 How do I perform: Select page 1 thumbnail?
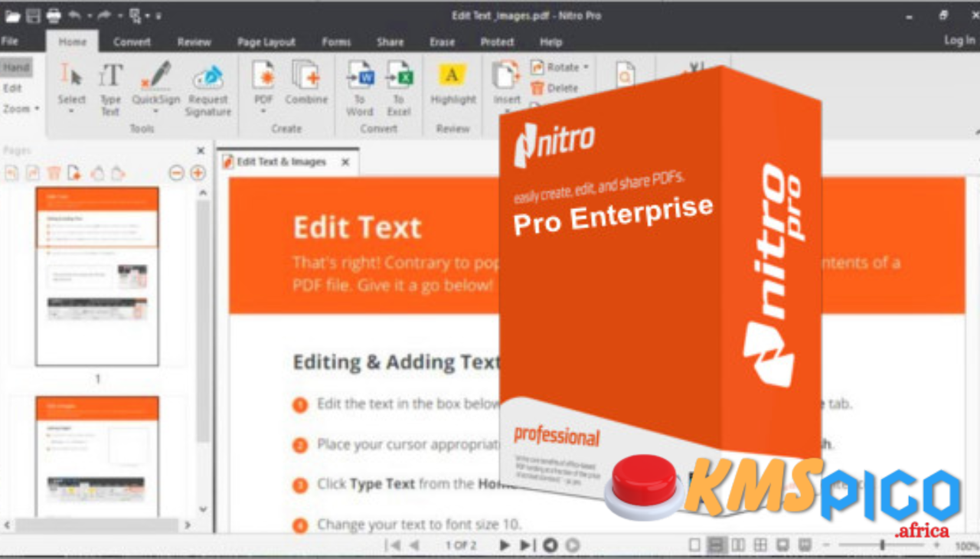pyautogui.click(x=97, y=276)
